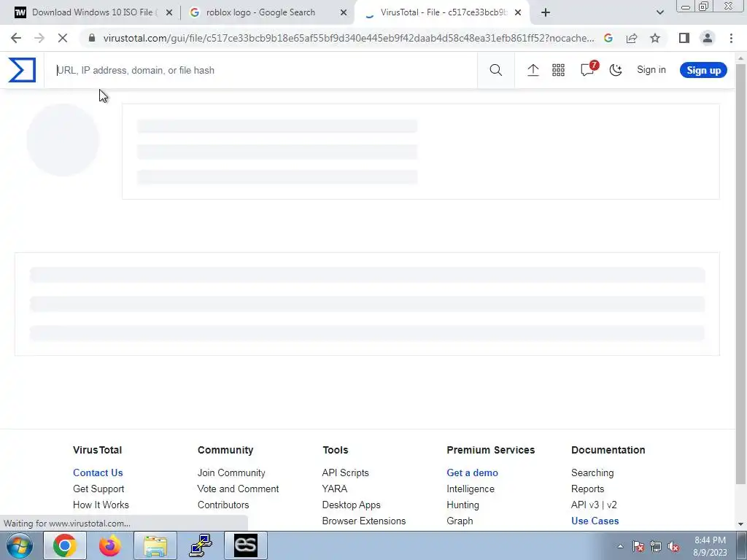Click the browser back arrow

16,38
